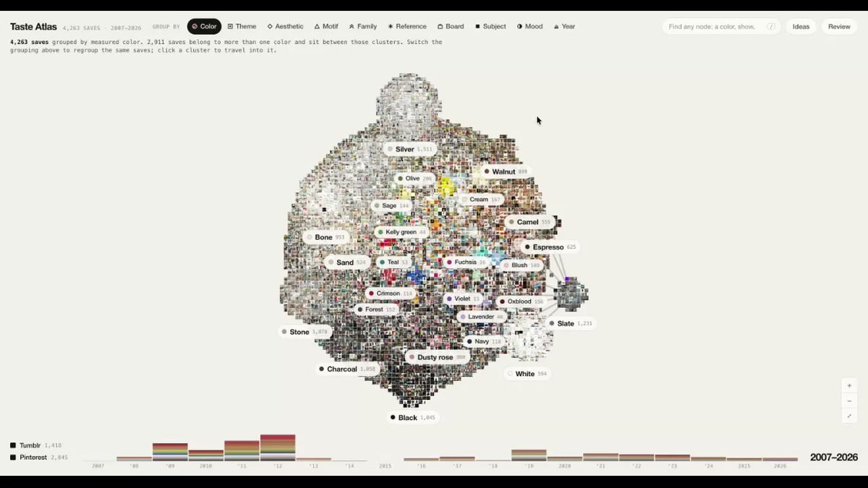The image size is (868, 488).
Task: Select the Family grouping
Action: click(x=363, y=27)
